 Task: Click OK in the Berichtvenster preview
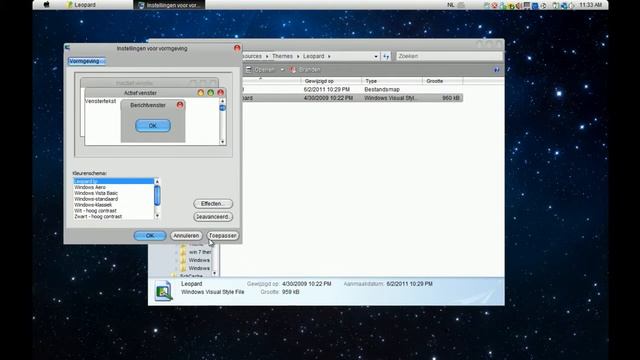153,126
